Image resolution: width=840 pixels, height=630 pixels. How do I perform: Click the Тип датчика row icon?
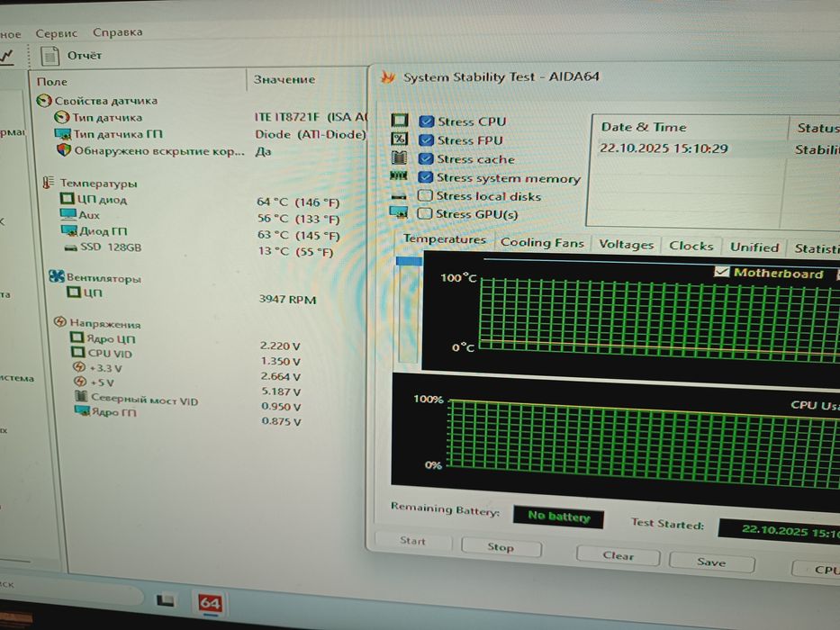pyautogui.click(x=61, y=117)
